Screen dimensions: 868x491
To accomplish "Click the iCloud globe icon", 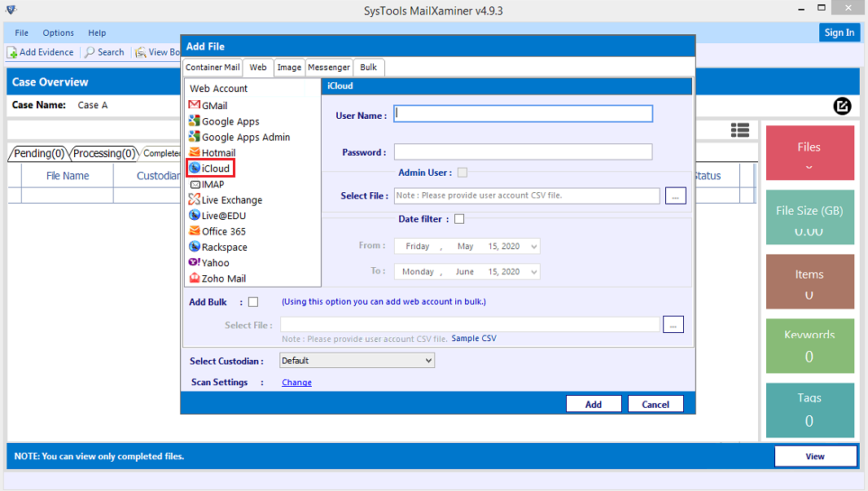I will click(195, 168).
